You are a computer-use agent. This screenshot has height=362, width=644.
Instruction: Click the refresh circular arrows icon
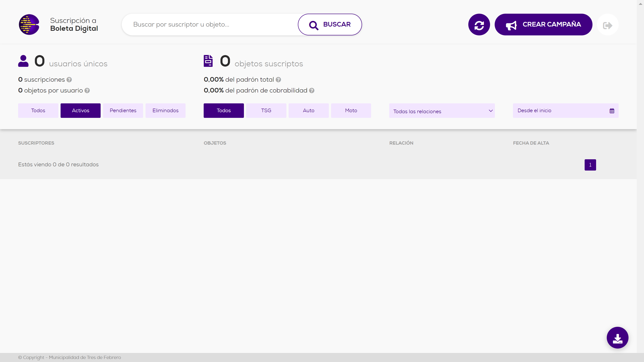pos(479,25)
